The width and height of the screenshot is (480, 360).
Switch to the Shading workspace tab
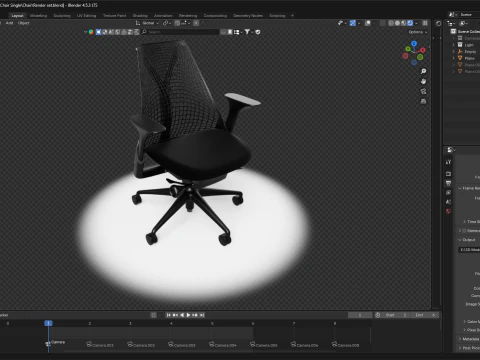click(140, 16)
